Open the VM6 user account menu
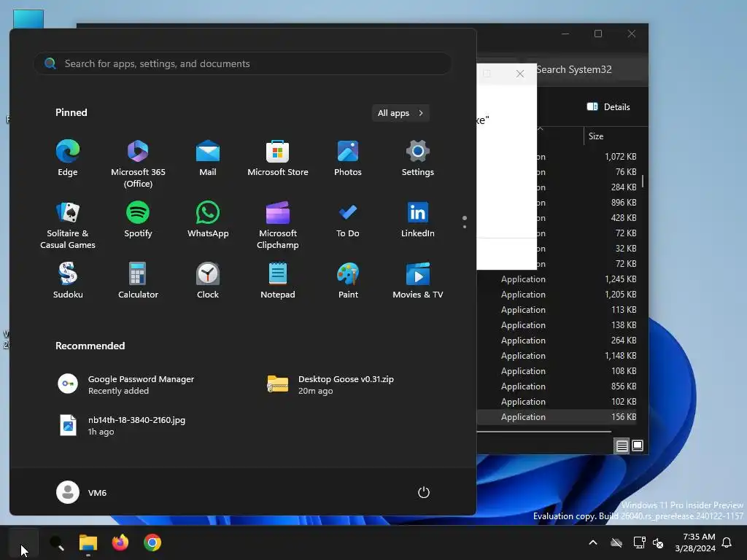Screen dimensions: 747x560 (82, 492)
